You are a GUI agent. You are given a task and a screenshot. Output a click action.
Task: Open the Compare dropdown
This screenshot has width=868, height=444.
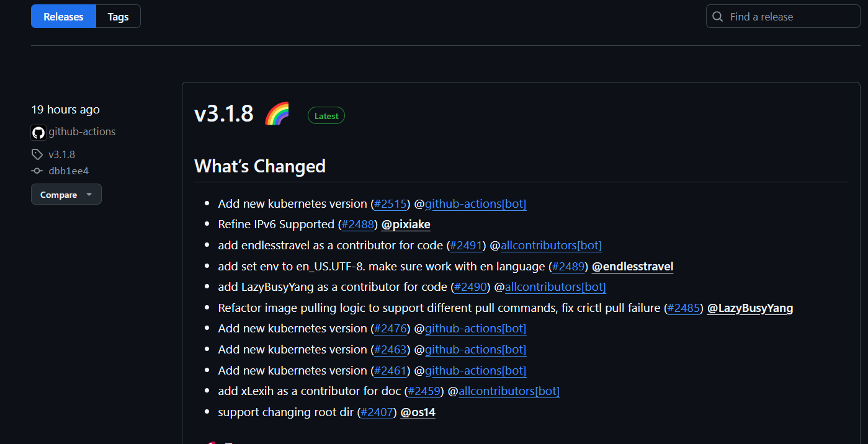pos(66,195)
